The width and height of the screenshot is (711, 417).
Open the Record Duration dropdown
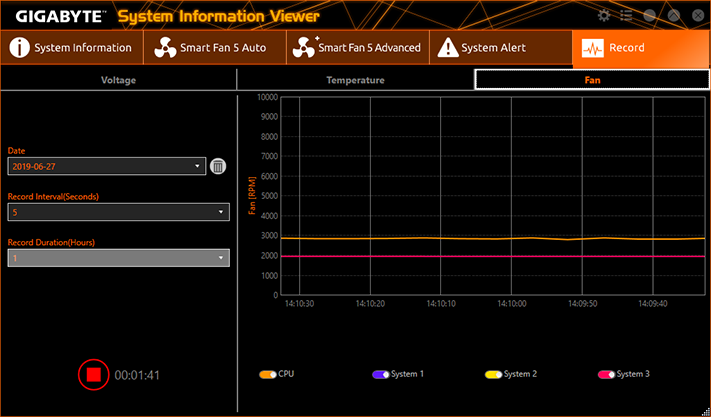118,258
